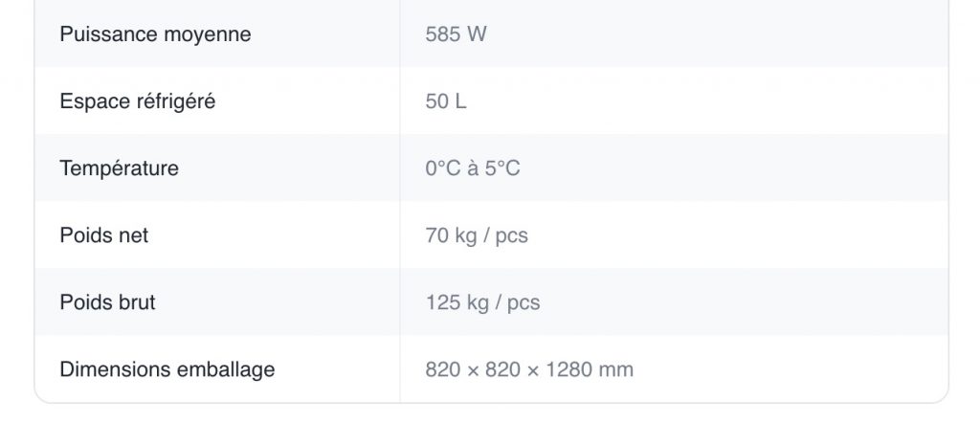980x445 pixels.
Task: Select the '585 W' power value
Action: tap(456, 34)
